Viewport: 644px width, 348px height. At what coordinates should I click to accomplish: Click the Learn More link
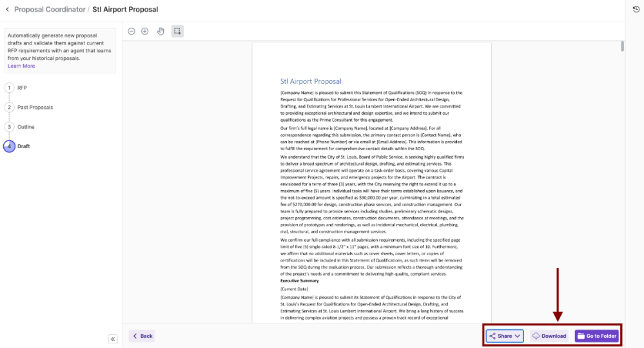(x=21, y=66)
